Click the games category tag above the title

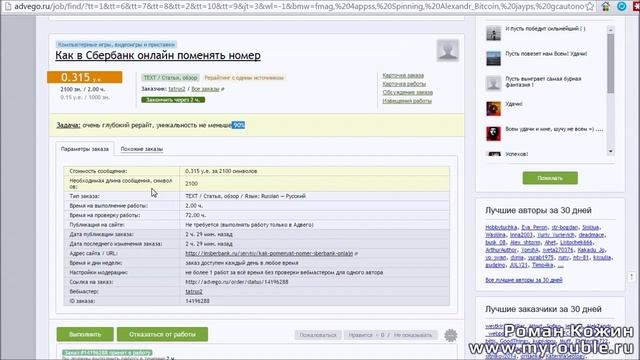pyautogui.click(x=116, y=44)
